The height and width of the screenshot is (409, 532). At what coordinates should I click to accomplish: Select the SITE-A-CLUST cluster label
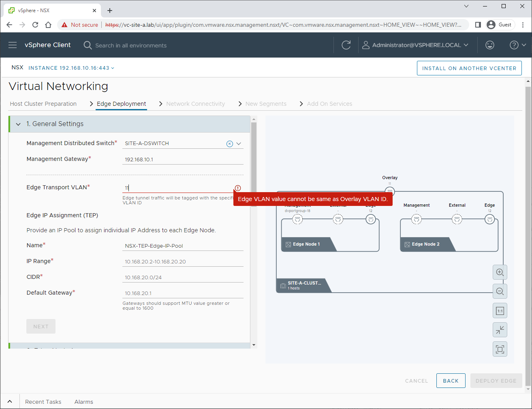(x=304, y=285)
